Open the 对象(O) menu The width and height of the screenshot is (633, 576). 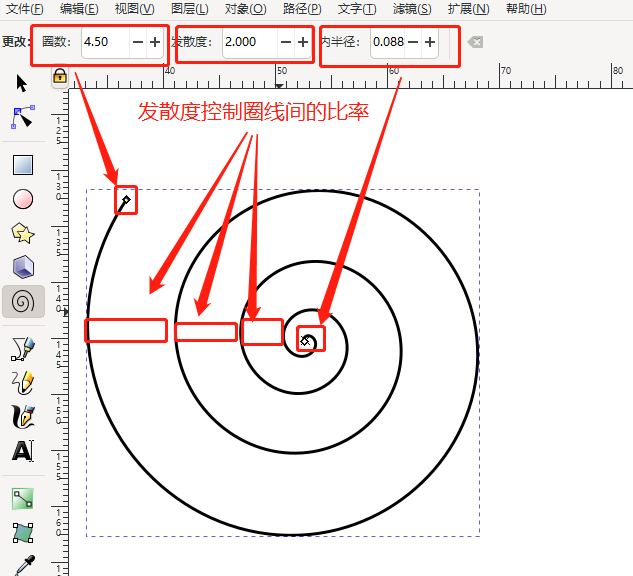pyautogui.click(x=245, y=8)
